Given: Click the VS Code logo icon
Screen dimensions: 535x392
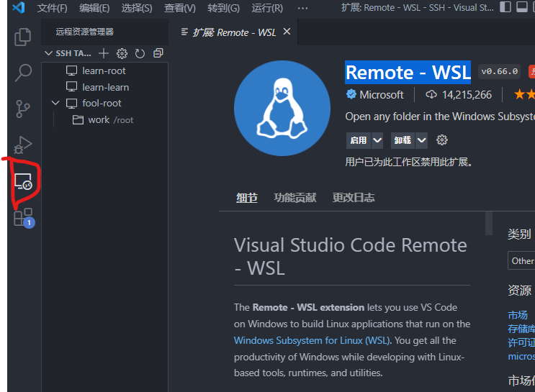Looking at the screenshot, I should [19, 7].
